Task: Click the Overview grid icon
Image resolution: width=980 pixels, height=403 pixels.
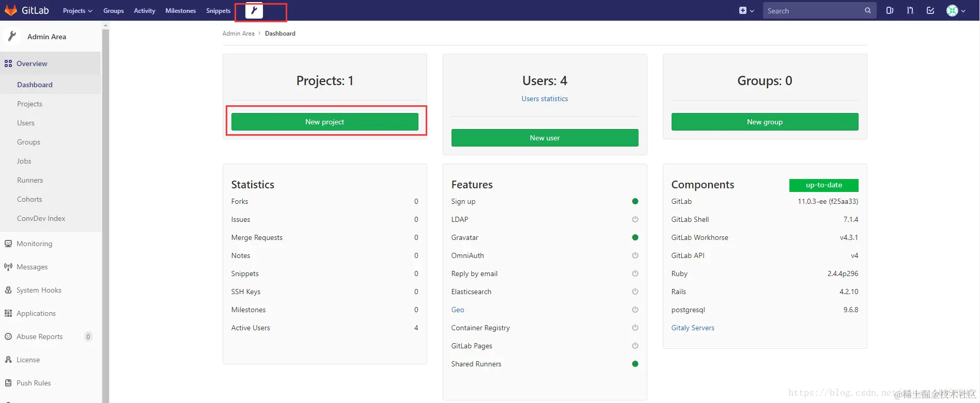Action: 8,63
